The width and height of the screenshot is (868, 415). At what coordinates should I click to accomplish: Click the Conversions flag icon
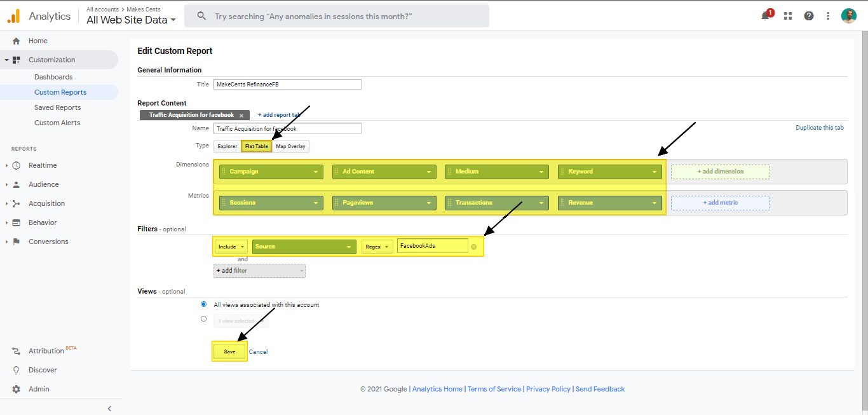[x=17, y=242]
